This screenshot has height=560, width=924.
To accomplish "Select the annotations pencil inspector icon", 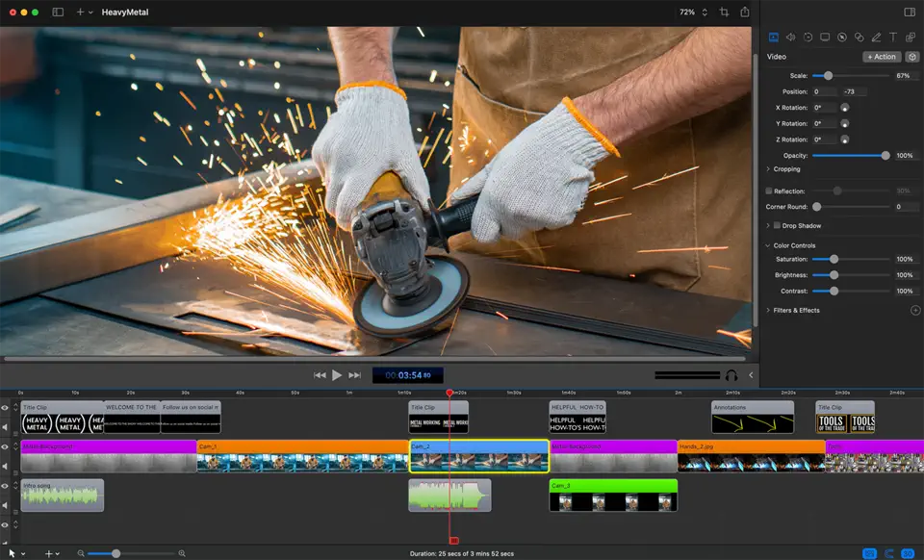I will (876, 38).
